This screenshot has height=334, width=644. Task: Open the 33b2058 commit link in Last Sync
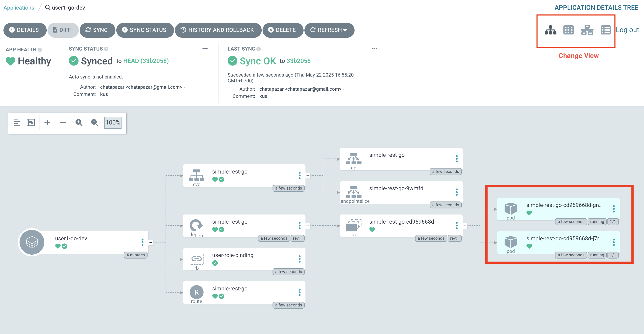click(x=299, y=61)
